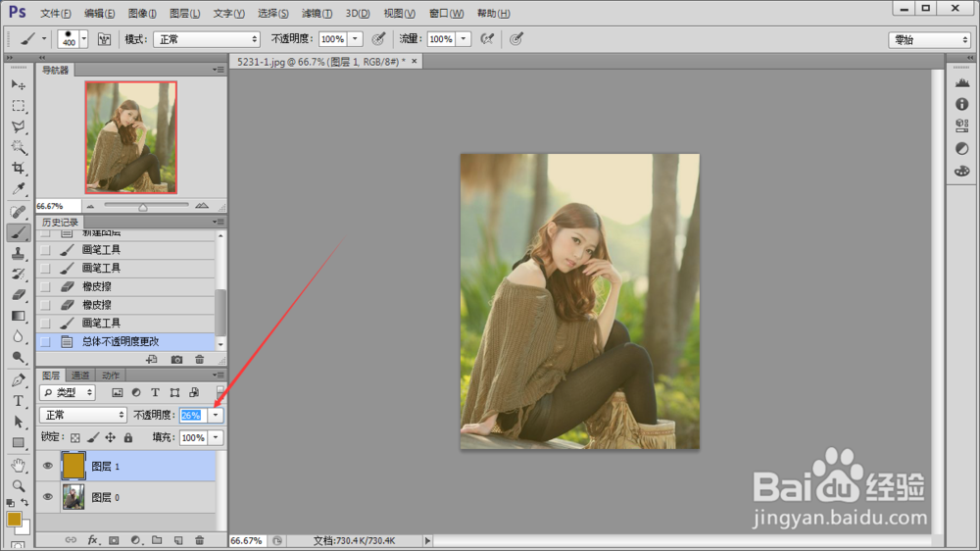
Task: Create new adjustment layer
Action: (x=135, y=540)
